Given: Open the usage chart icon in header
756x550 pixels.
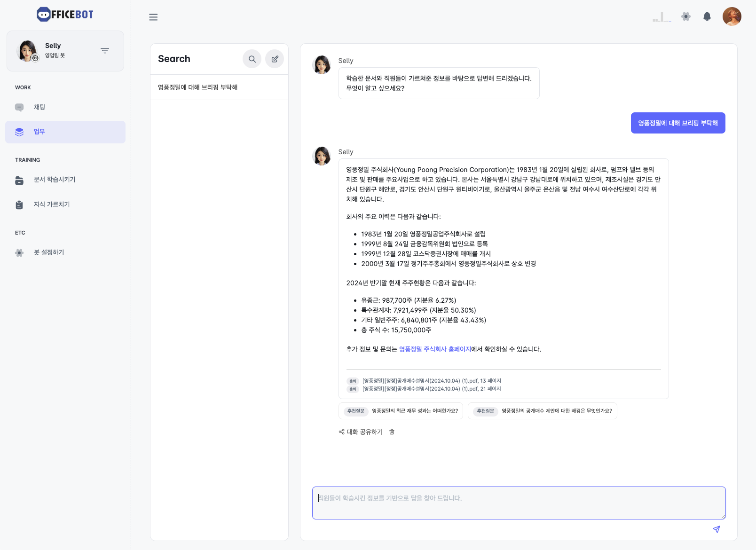Looking at the screenshot, I should pyautogui.click(x=662, y=17).
